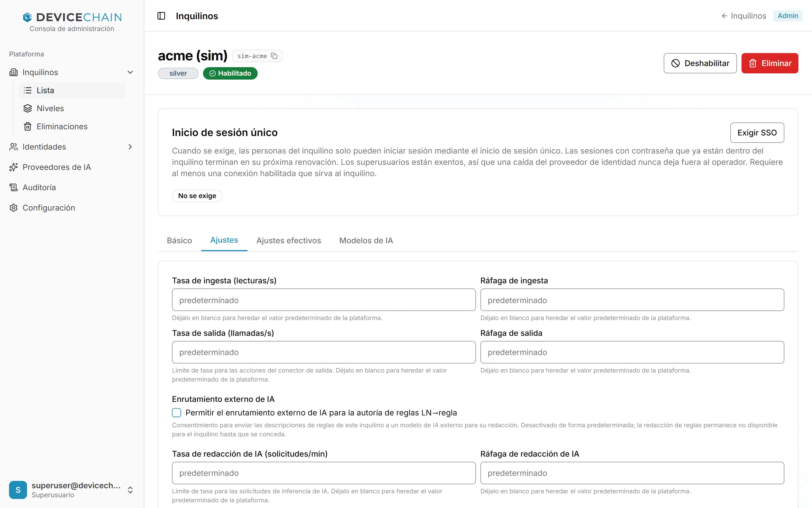812x508 pixels.
Task: Click the No se exige badge
Action: [x=197, y=196]
